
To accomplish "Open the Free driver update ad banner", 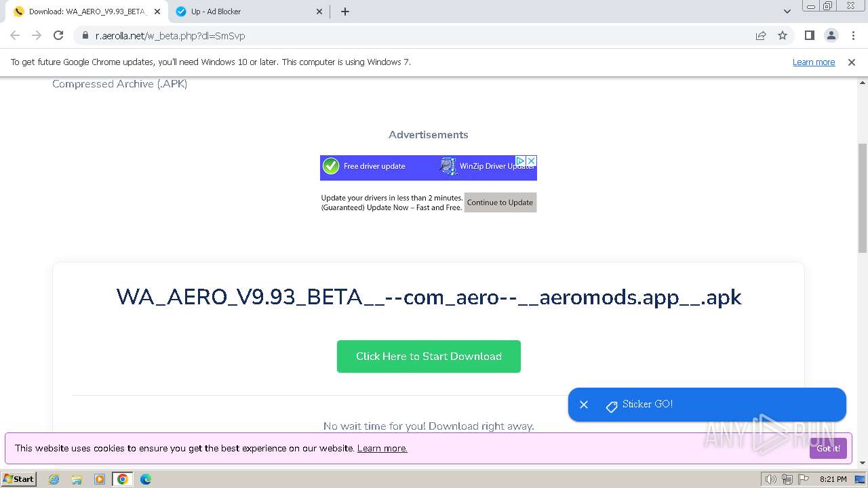I will (428, 167).
